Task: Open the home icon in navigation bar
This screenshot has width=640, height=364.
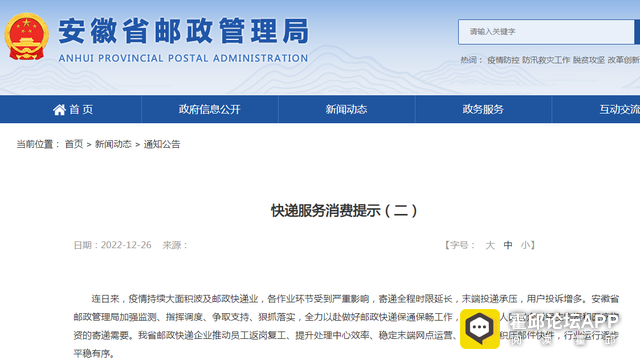Action: pos(59,109)
